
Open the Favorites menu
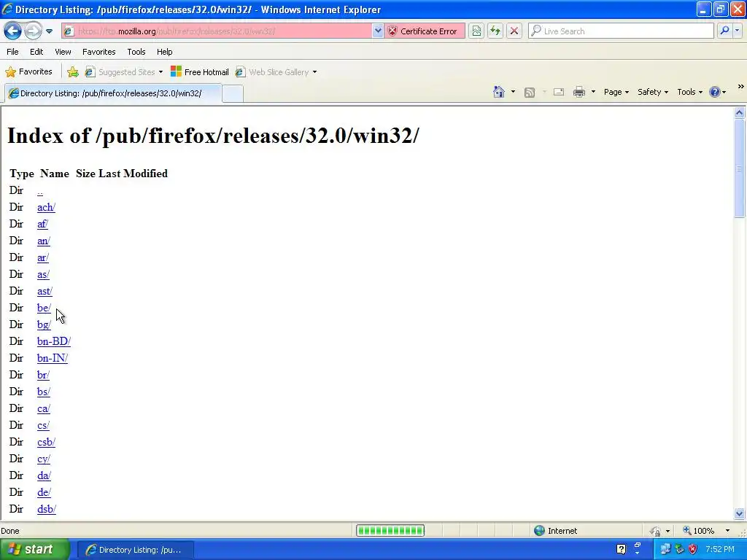click(x=98, y=52)
